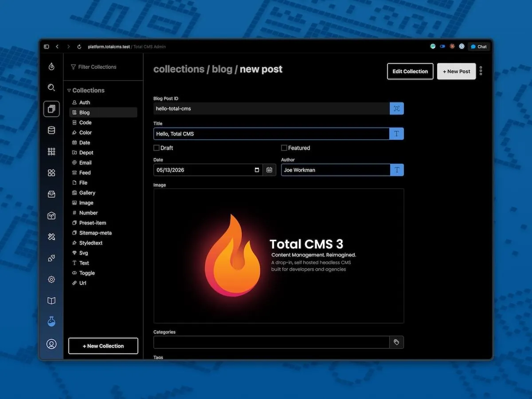Follow the 'collections' breadcrumb link
The width and height of the screenshot is (532, 399).
[x=179, y=69]
